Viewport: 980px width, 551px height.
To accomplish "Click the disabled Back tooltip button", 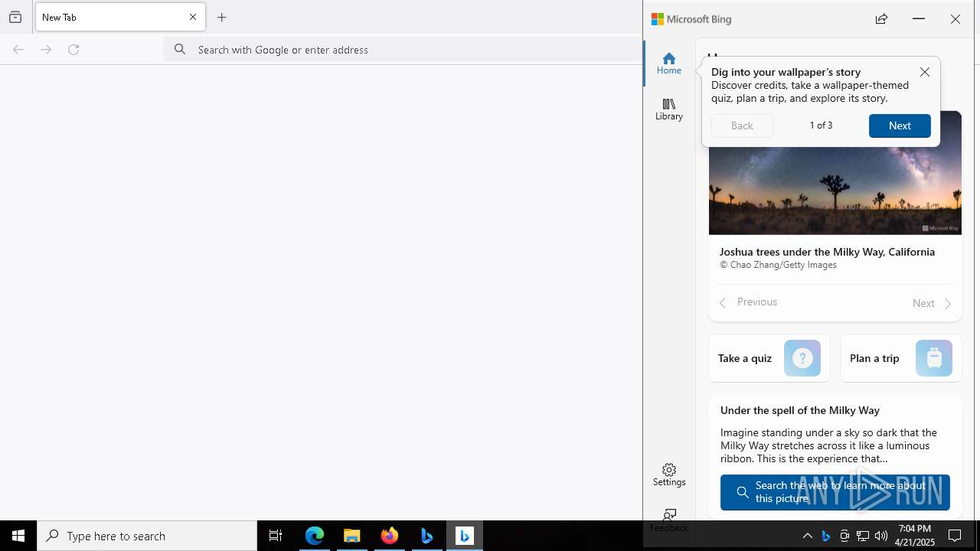I will coord(742,126).
